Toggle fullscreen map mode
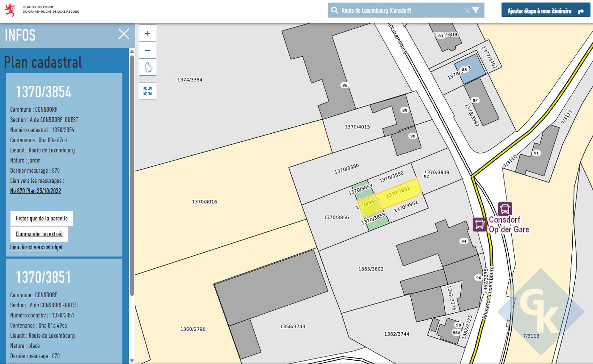593x364 pixels. 147,91
